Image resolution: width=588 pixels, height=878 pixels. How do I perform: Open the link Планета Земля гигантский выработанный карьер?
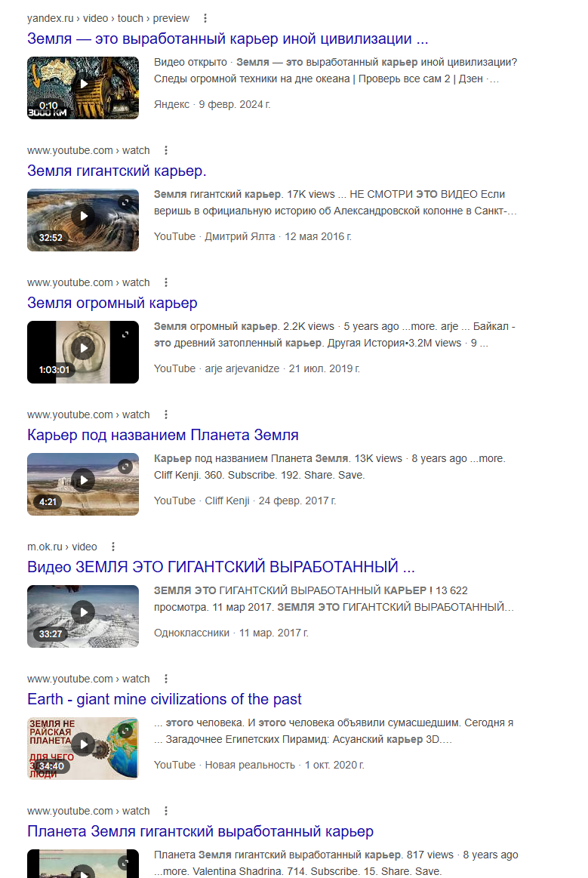coord(201,832)
